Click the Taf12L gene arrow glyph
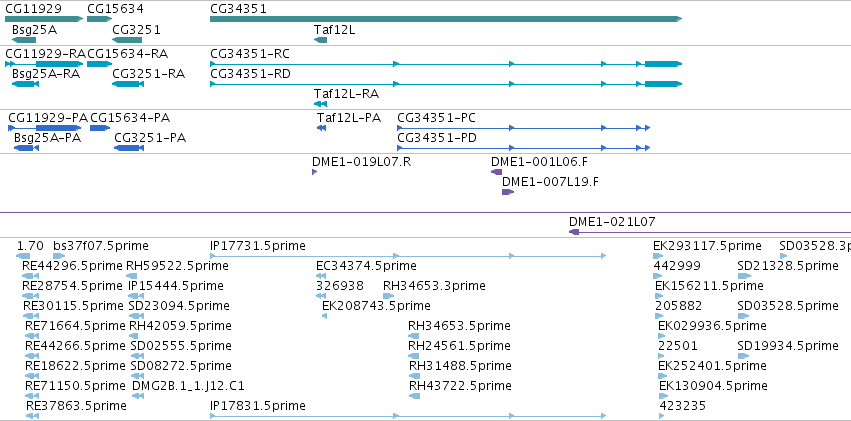Screen dimensions: 851x421 pyautogui.click(x=320, y=40)
